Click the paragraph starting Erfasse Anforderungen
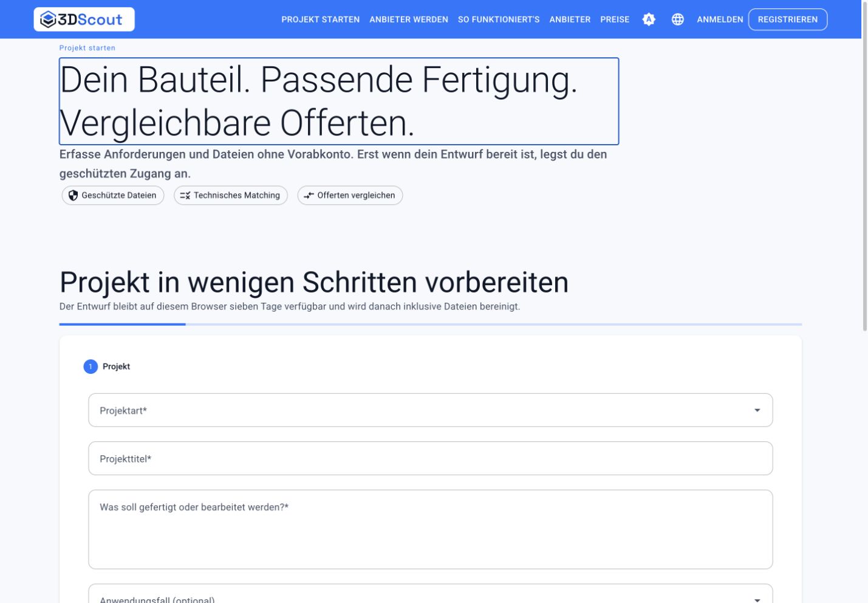868x603 pixels. pyautogui.click(x=333, y=164)
